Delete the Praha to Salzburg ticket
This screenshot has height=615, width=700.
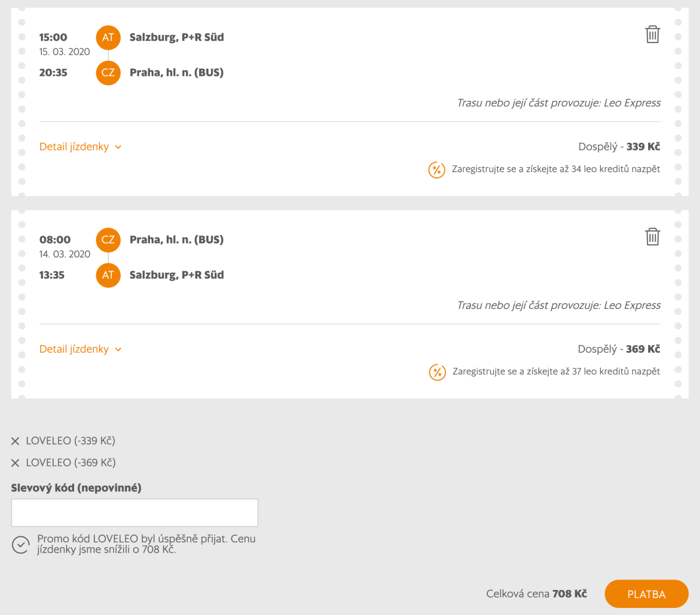[x=652, y=237]
